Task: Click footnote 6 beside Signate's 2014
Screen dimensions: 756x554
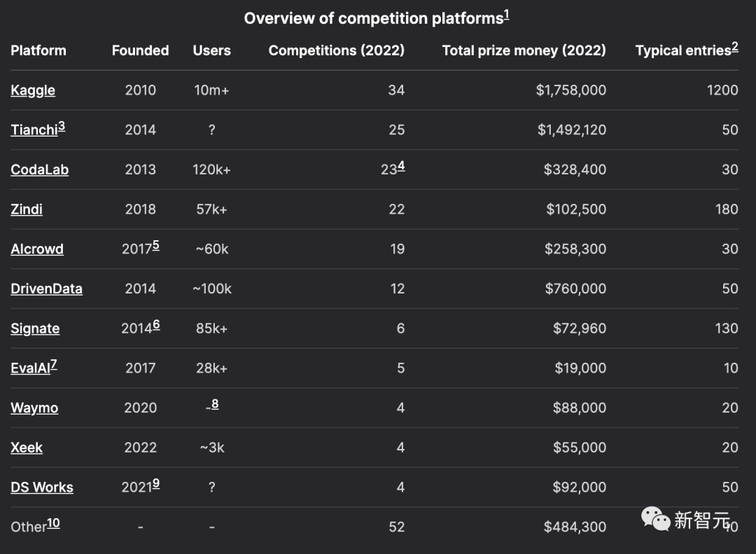Action: click(x=155, y=324)
